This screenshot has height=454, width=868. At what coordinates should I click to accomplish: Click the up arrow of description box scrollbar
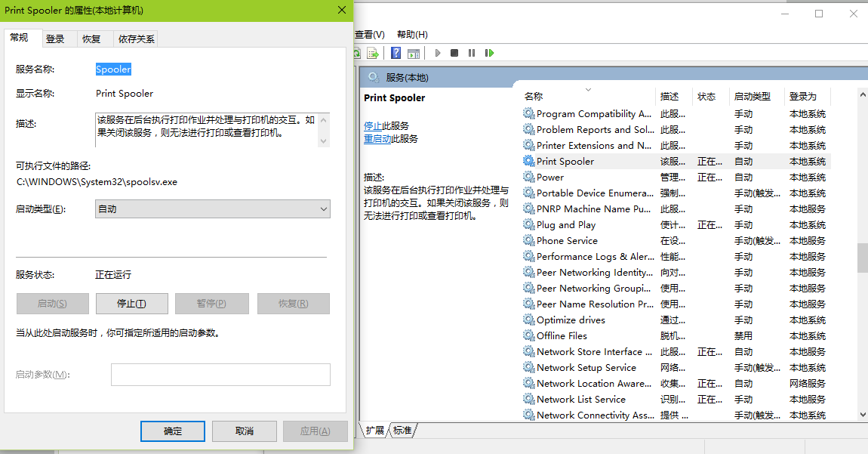coord(324,120)
